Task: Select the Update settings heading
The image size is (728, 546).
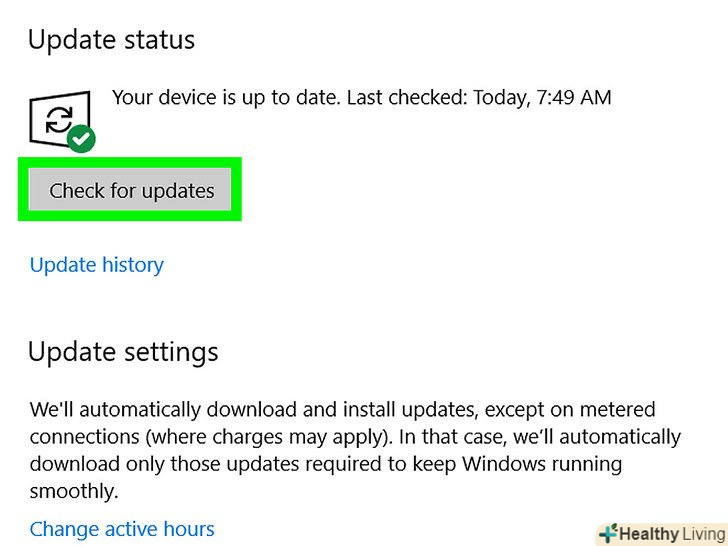Action: click(x=123, y=352)
